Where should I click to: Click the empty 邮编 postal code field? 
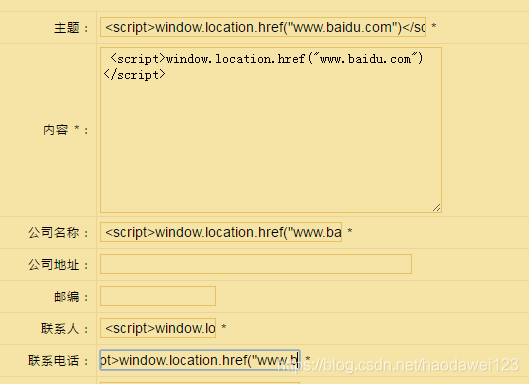click(158, 296)
